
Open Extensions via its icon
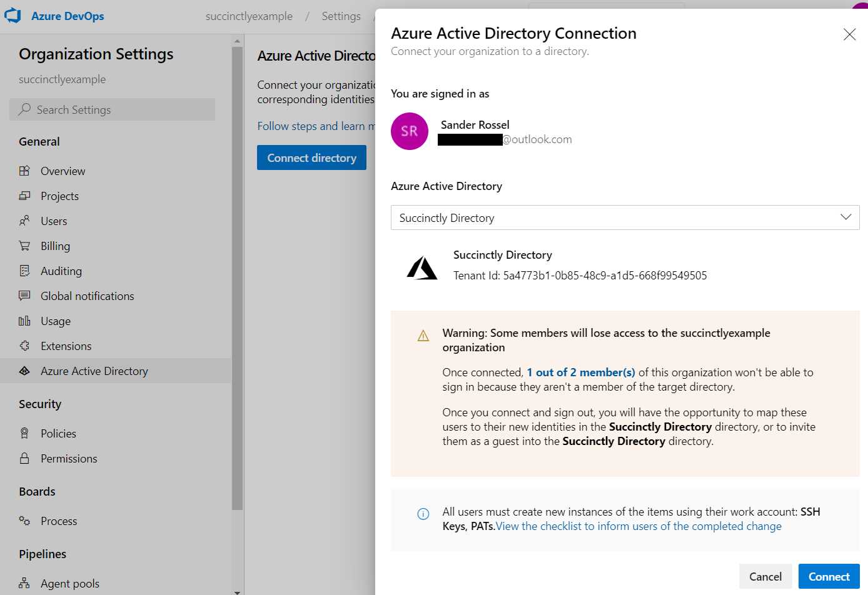(24, 346)
